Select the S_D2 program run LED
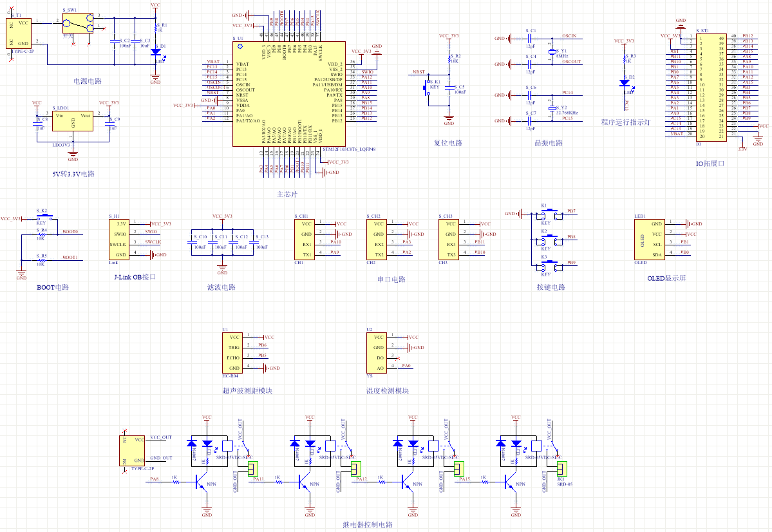The height and width of the screenshot is (532, 772). [x=624, y=83]
